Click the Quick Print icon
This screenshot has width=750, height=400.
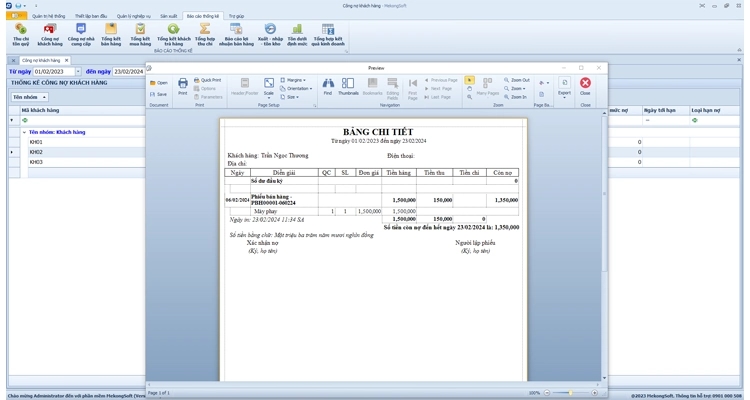coord(209,79)
